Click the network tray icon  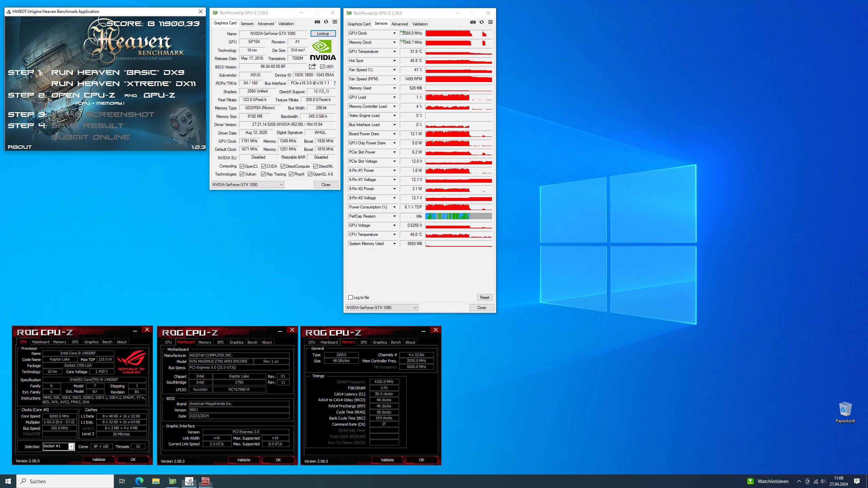(x=815, y=481)
